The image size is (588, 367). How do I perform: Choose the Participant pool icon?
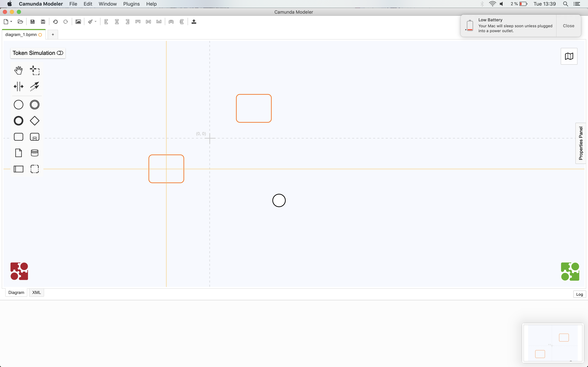pyautogui.click(x=18, y=169)
